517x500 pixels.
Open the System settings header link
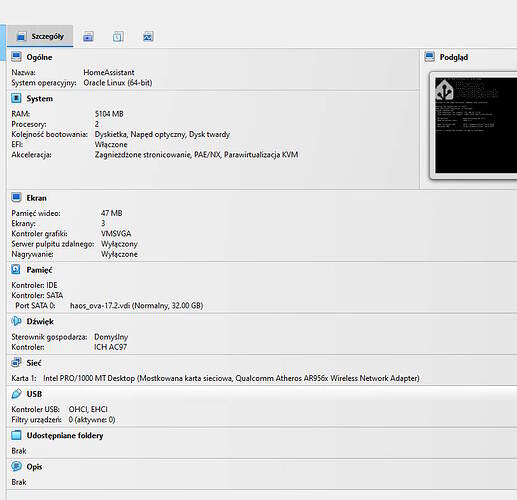point(40,98)
